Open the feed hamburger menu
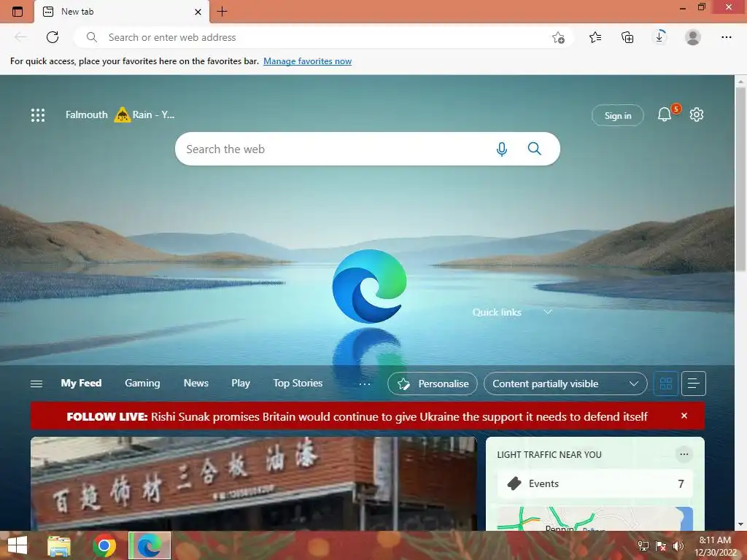This screenshot has height=560, width=747. click(x=36, y=384)
